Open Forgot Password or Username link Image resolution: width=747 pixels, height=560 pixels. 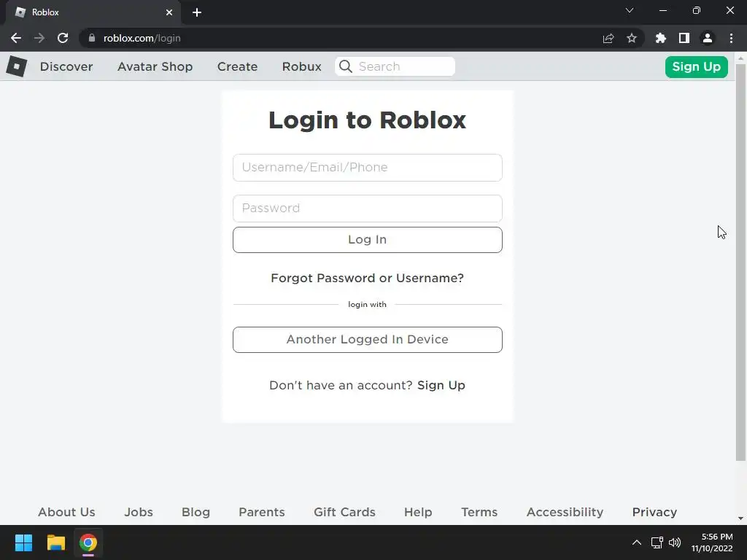click(x=368, y=278)
